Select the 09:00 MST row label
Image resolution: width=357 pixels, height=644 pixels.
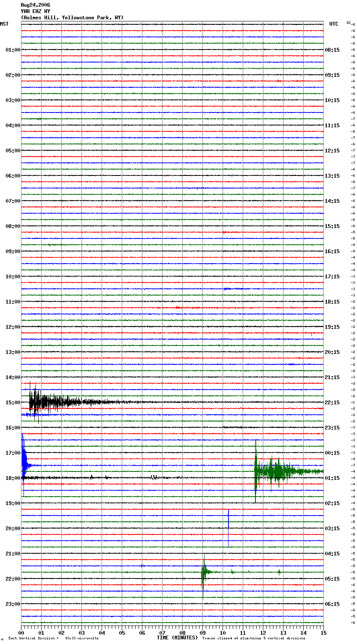click(13, 251)
